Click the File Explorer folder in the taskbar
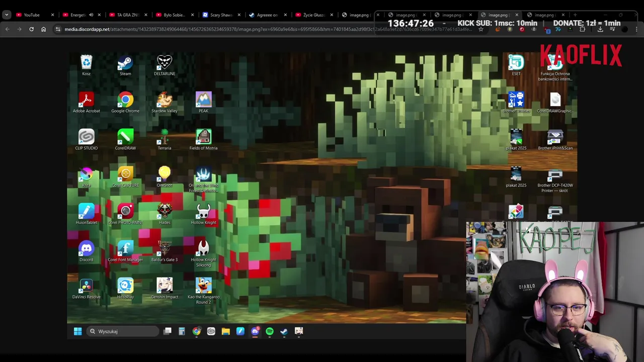 [225, 331]
